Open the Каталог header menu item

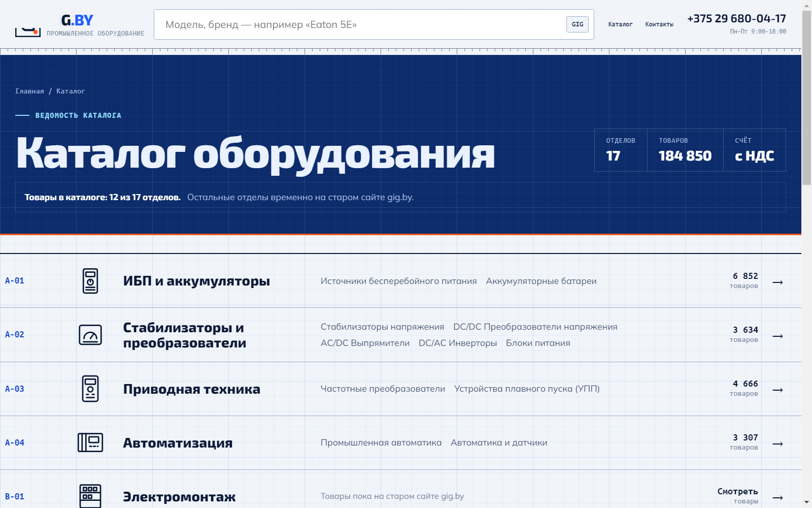620,24
